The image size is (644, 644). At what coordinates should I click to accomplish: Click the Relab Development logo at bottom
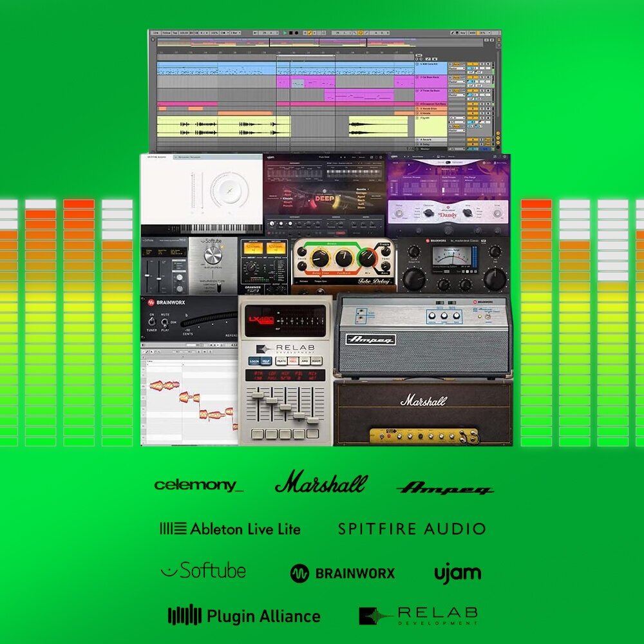(x=418, y=616)
